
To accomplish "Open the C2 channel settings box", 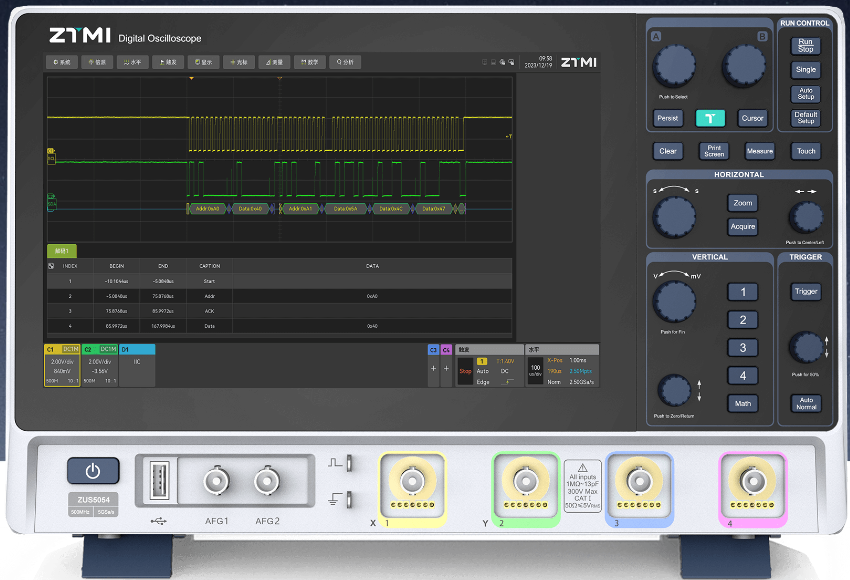I will (99, 367).
